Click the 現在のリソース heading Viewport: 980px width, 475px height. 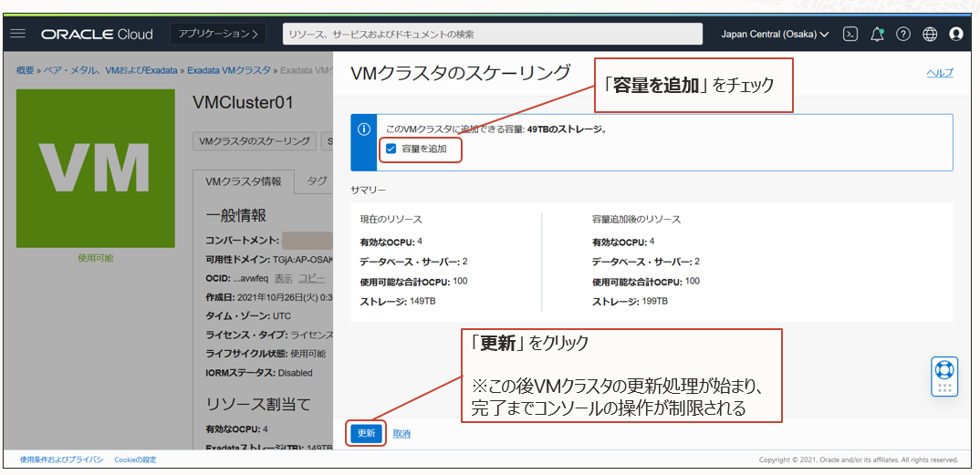[391, 220]
